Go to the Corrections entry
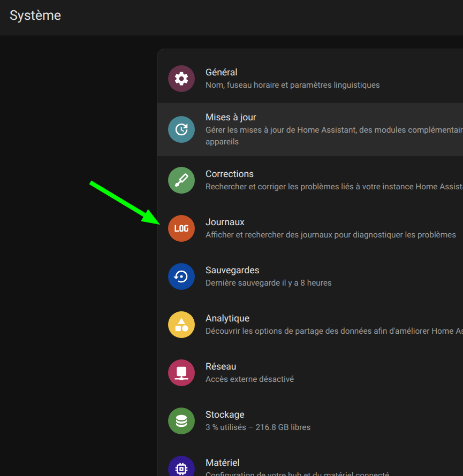Image resolution: width=463 pixels, height=476 pixels. 229,174
